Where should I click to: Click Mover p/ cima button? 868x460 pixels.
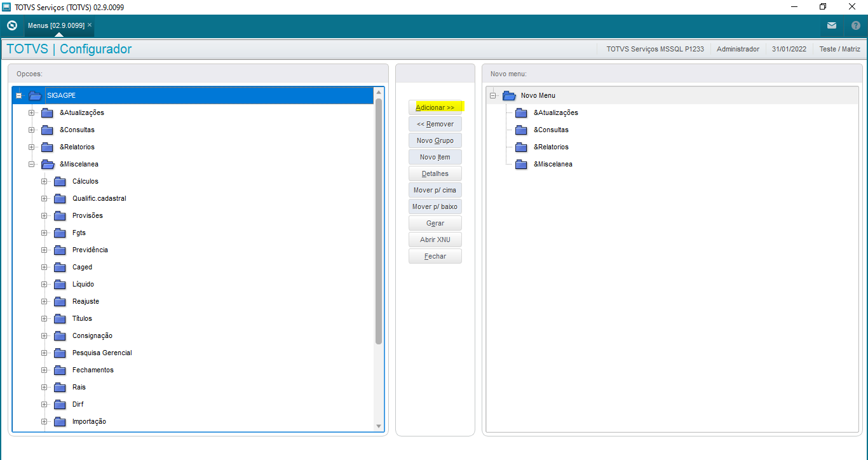435,190
